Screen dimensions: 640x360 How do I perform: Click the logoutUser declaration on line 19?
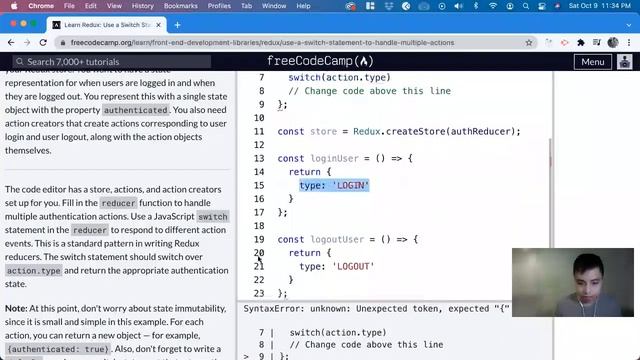coord(348,239)
